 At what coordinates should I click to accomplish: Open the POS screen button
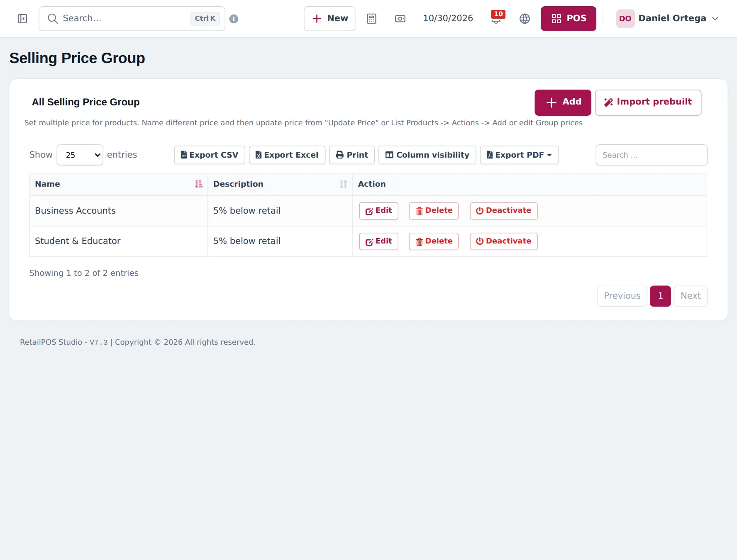pos(568,19)
